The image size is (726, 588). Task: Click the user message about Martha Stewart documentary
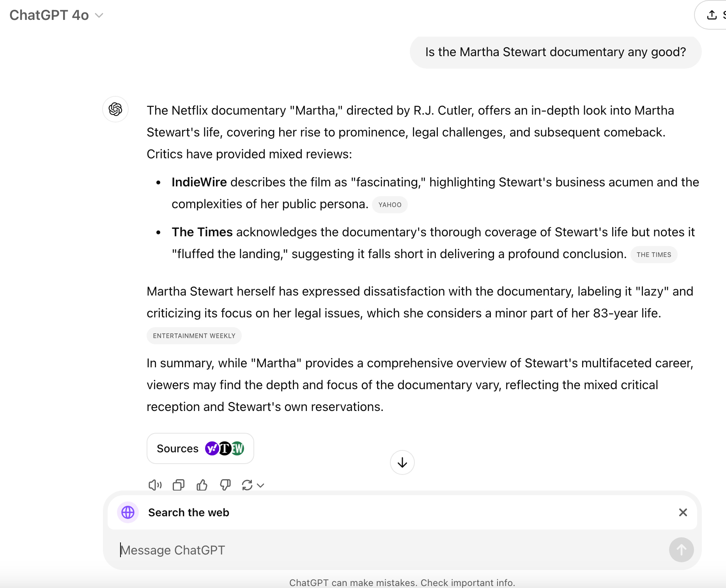point(556,52)
